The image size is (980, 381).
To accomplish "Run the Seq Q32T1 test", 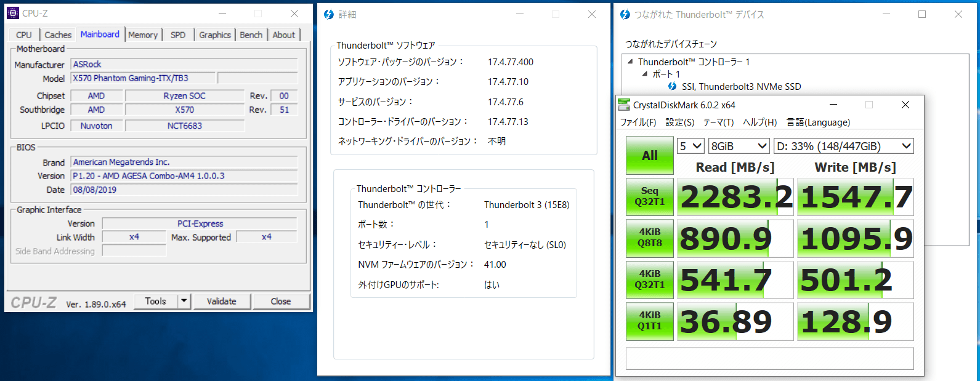I will pyautogui.click(x=650, y=196).
